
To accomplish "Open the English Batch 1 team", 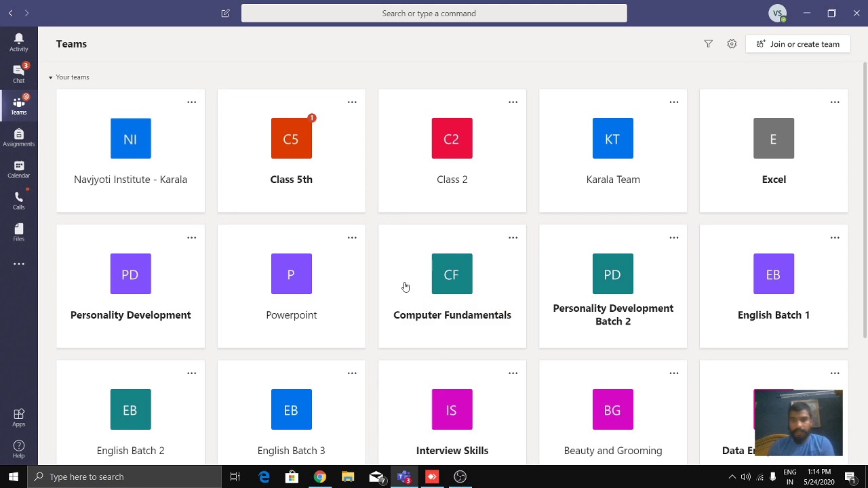I will (x=774, y=286).
